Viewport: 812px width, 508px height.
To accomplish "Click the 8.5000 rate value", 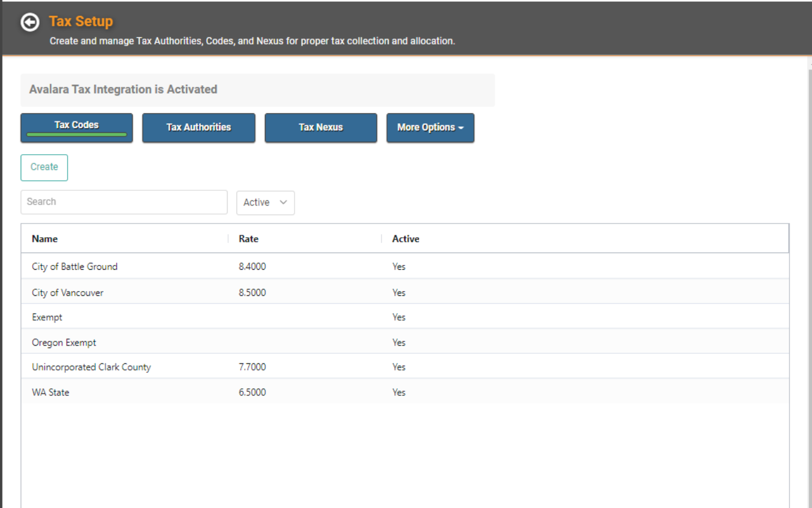I will [x=252, y=293].
